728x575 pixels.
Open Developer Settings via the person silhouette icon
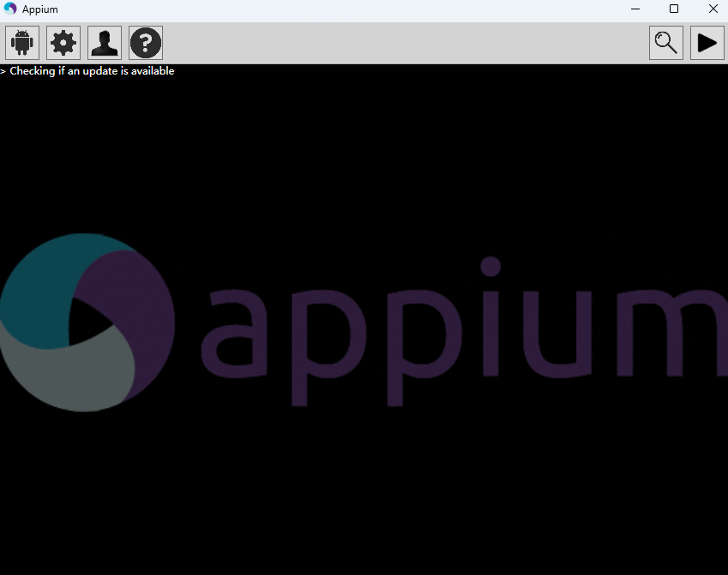pyautogui.click(x=105, y=43)
